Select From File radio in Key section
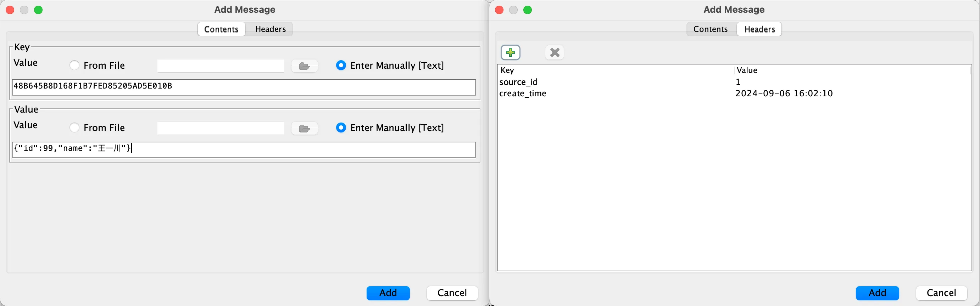980x306 pixels. [74, 66]
